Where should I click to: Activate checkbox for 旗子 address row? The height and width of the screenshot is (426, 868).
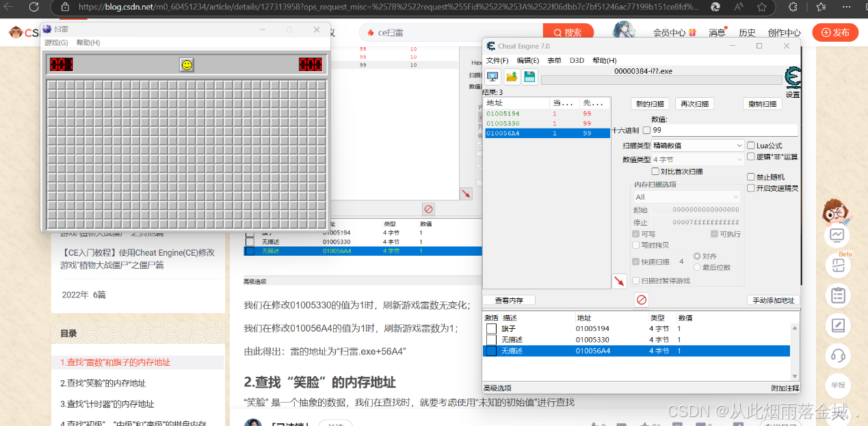(x=491, y=329)
